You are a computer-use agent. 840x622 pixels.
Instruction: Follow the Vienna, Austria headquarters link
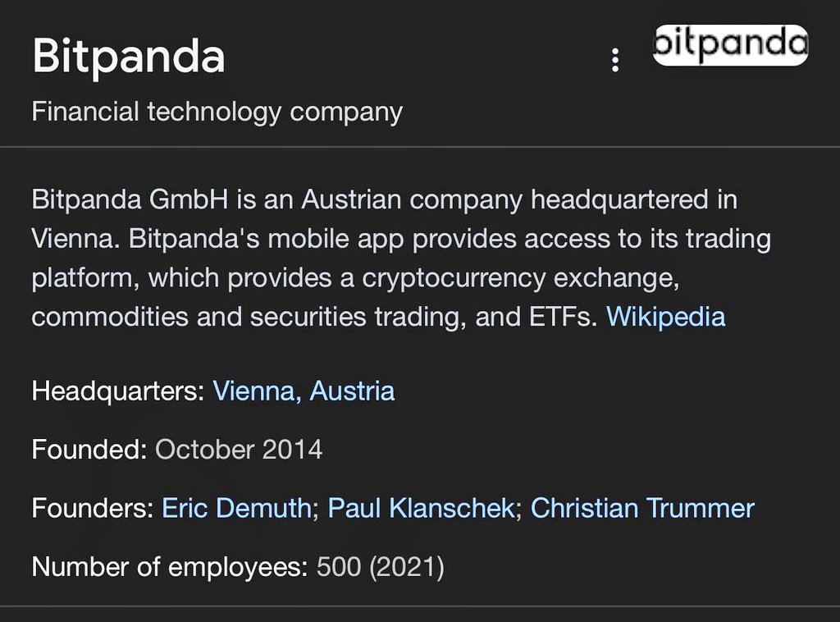(x=304, y=391)
